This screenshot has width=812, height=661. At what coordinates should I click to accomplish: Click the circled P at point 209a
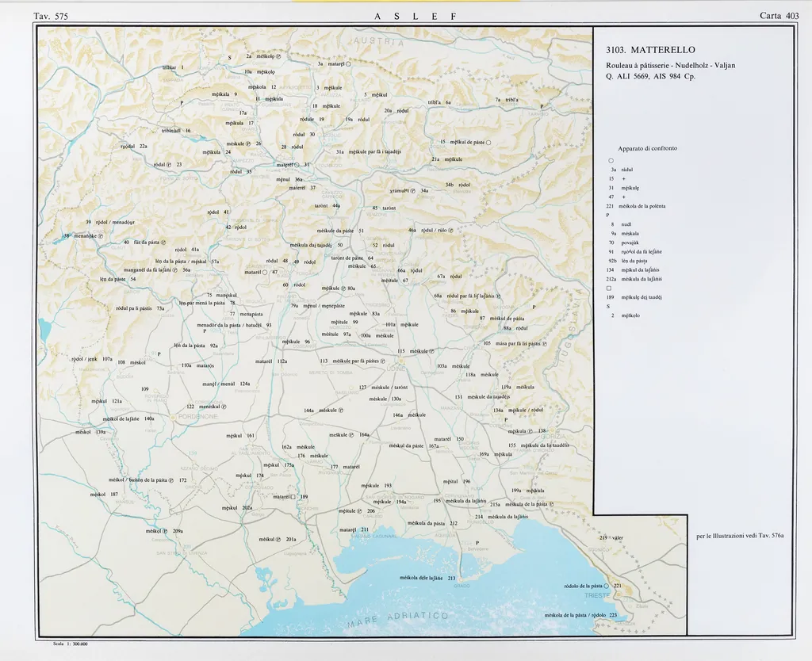[x=166, y=531]
